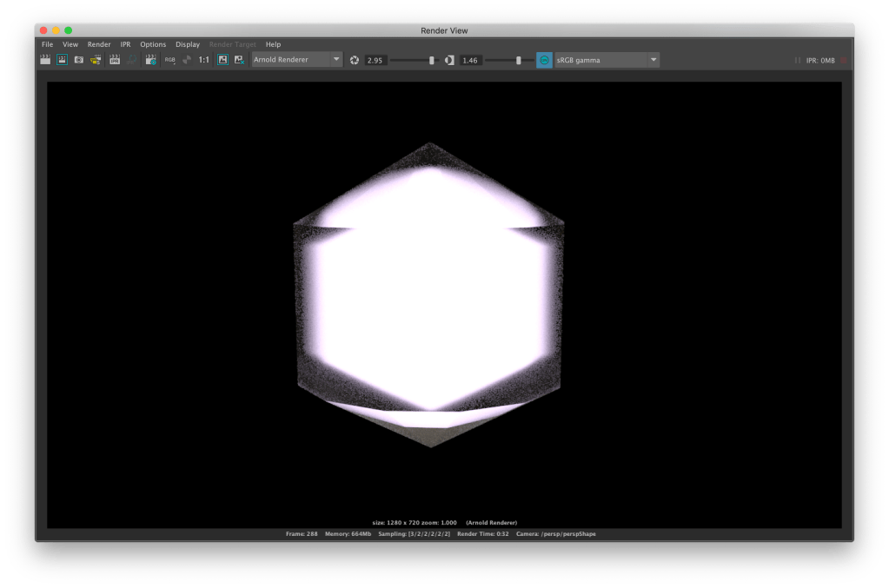Toggle the Keep Image button
The height and width of the screenshot is (588, 889).
point(222,60)
